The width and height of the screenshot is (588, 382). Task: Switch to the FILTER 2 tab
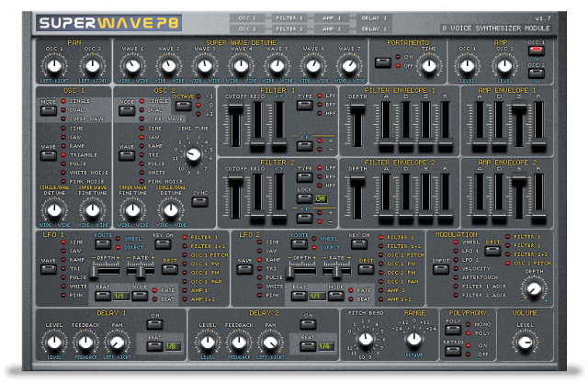click(289, 28)
